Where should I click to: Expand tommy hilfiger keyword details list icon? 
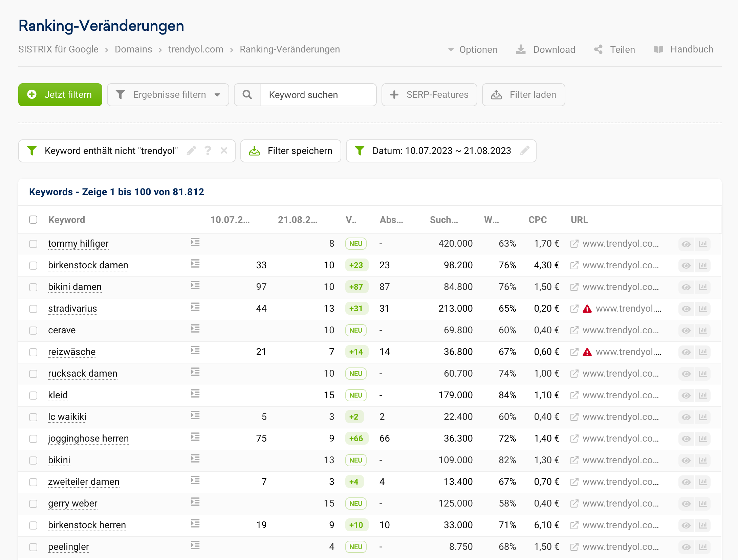[x=195, y=242]
